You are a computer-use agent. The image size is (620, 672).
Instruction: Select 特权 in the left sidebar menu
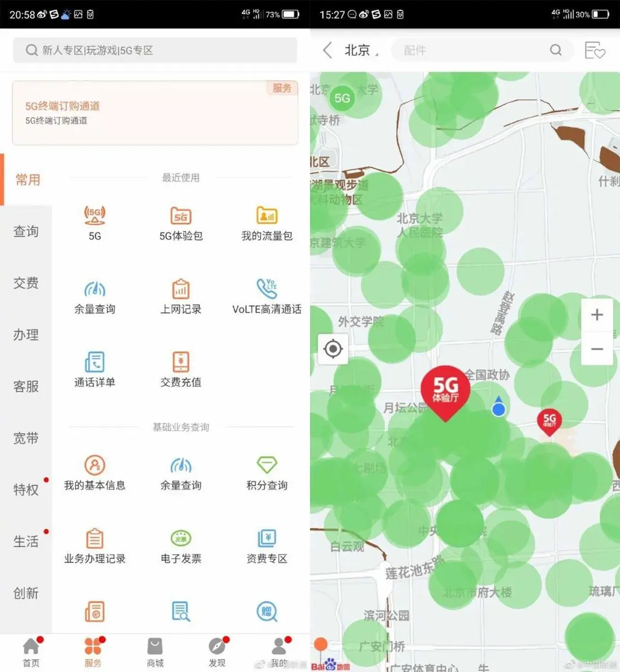(x=26, y=490)
